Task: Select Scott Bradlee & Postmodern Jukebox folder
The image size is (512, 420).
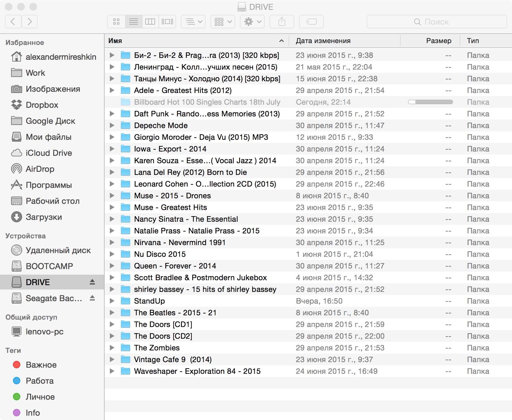Action: click(x=308, y=277)
